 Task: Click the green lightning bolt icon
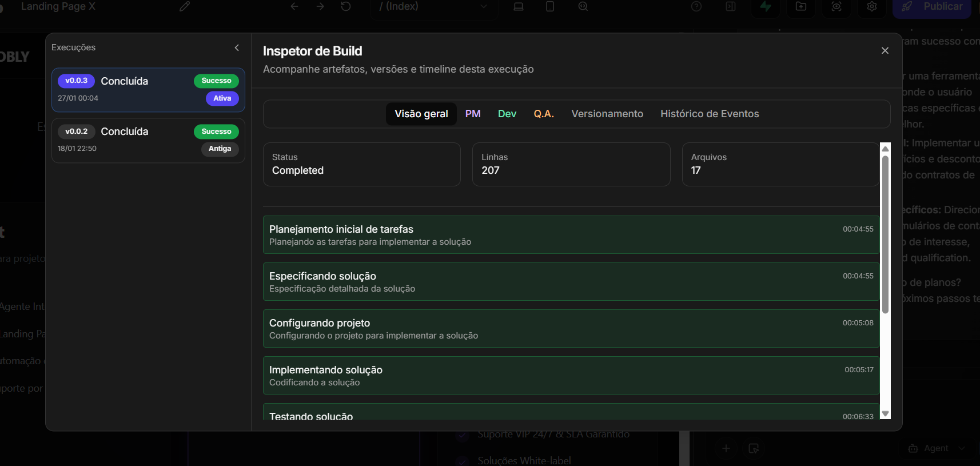coord(766,6)
